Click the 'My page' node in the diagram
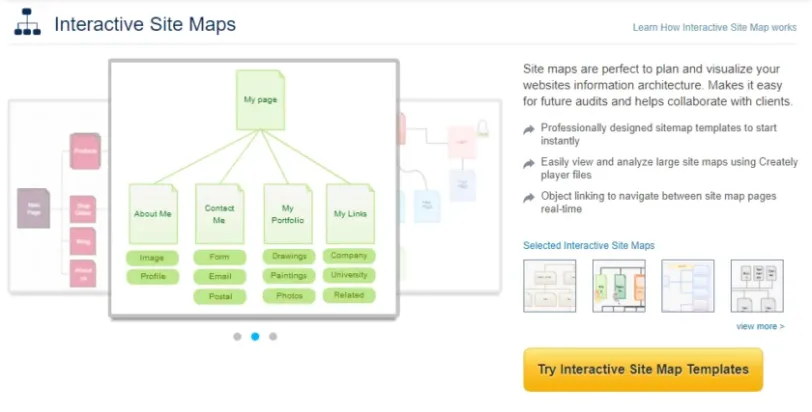Image resolution: width=812 pixels, height=412 pixels. [x=260, y=99]
